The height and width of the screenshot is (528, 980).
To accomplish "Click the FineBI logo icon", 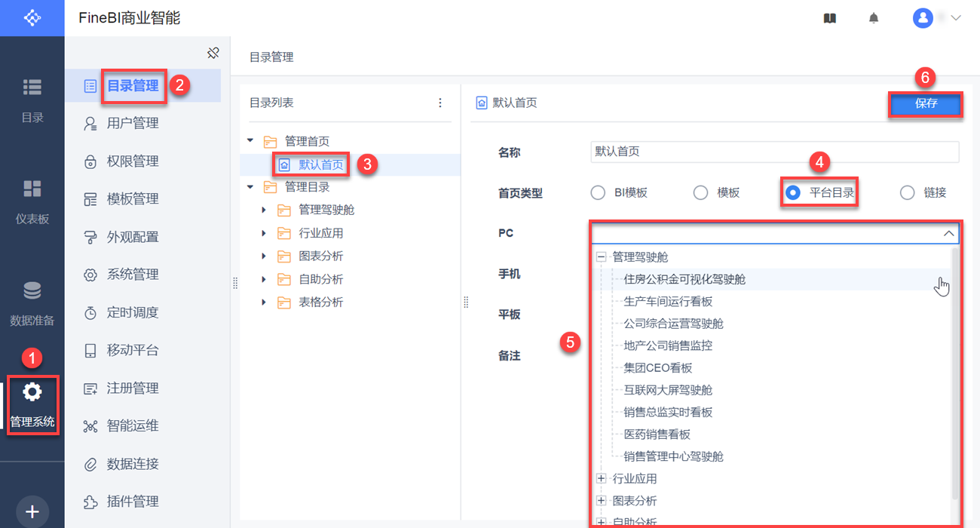I will tap(32, 17).
